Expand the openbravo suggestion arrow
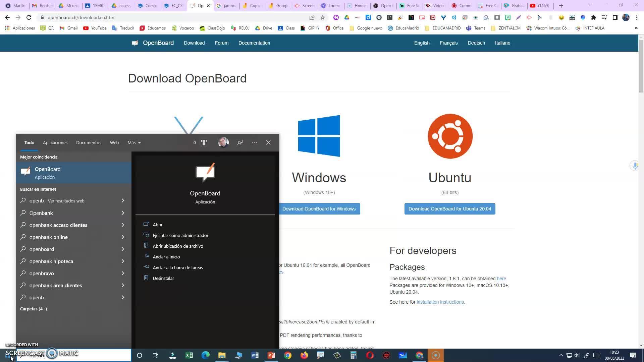The height and width of the screenshot is (362, 644). [123, 273]
